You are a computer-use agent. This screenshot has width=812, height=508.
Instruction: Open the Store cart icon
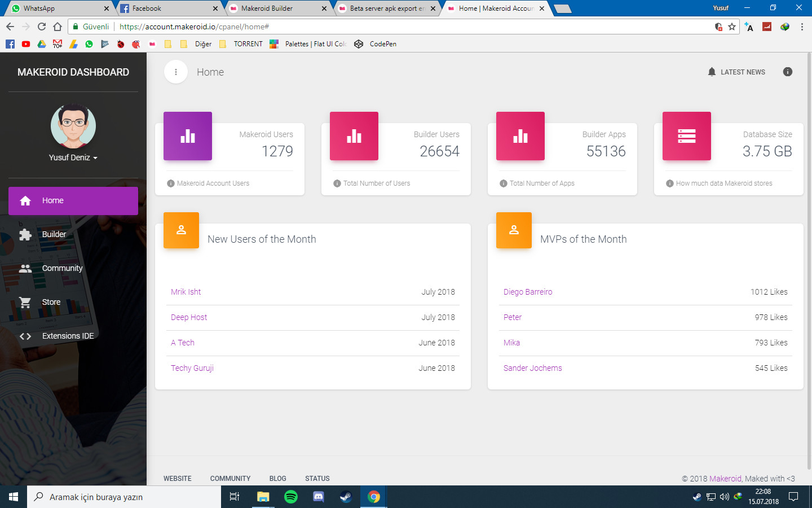(25, 302)
